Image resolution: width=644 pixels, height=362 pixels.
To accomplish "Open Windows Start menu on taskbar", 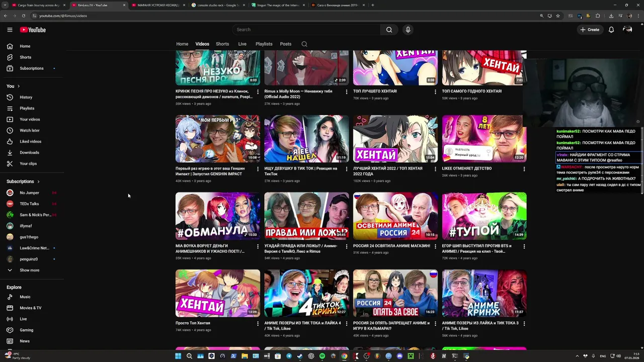I will coord(178,356).
